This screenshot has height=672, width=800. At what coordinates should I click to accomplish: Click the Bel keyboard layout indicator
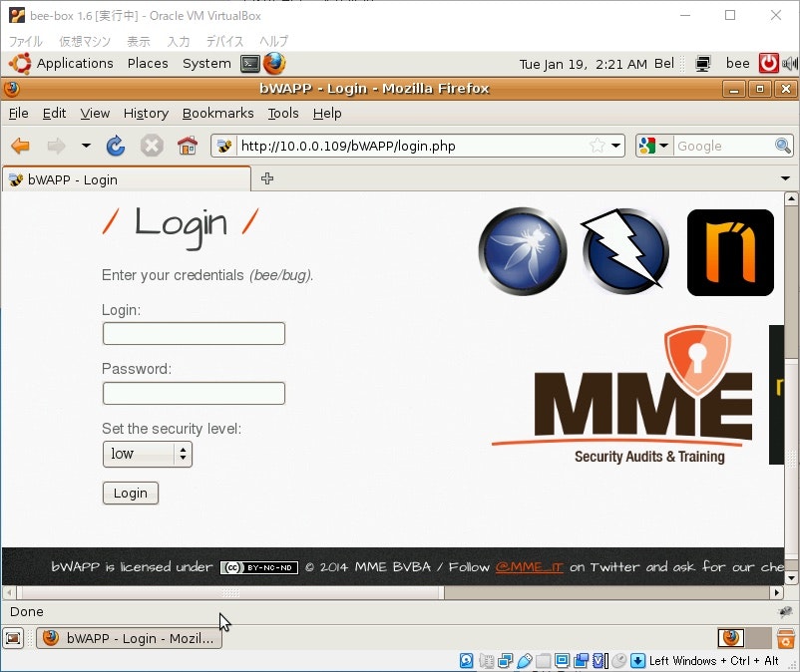663,63
